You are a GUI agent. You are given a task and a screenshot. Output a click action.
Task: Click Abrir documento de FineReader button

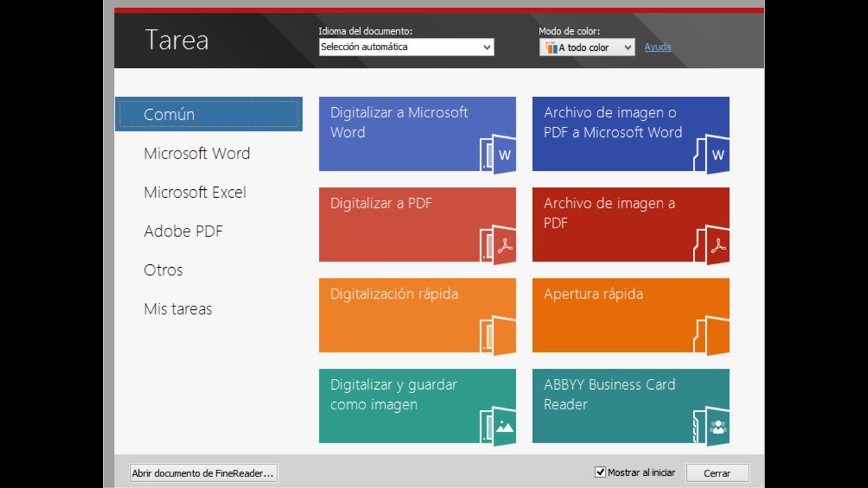203,473
